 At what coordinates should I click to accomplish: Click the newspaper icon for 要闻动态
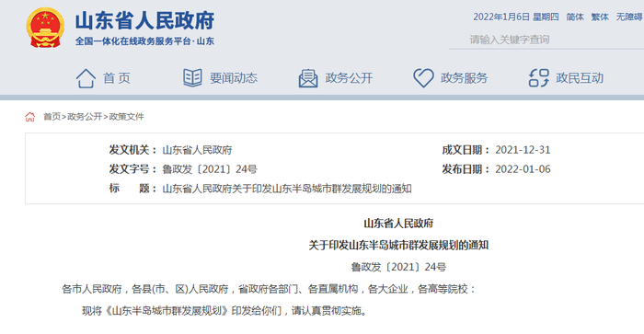192,77
